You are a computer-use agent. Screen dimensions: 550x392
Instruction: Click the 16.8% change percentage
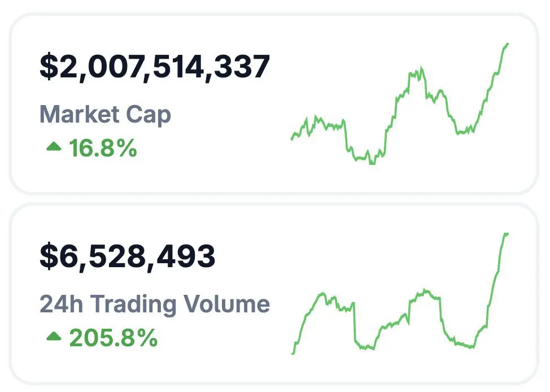tap(103, 148)
